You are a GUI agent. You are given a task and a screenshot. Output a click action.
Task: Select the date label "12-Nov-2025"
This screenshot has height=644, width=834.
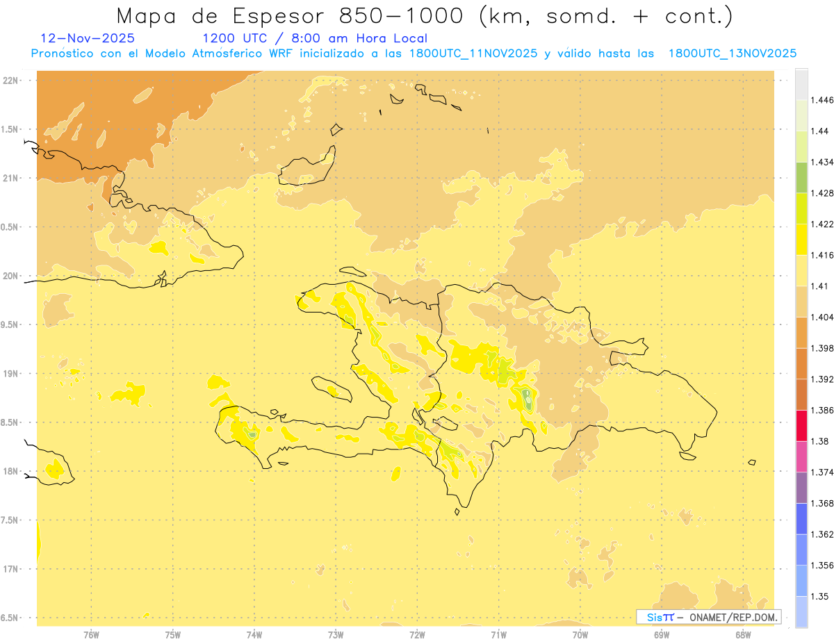pos(88,39)
